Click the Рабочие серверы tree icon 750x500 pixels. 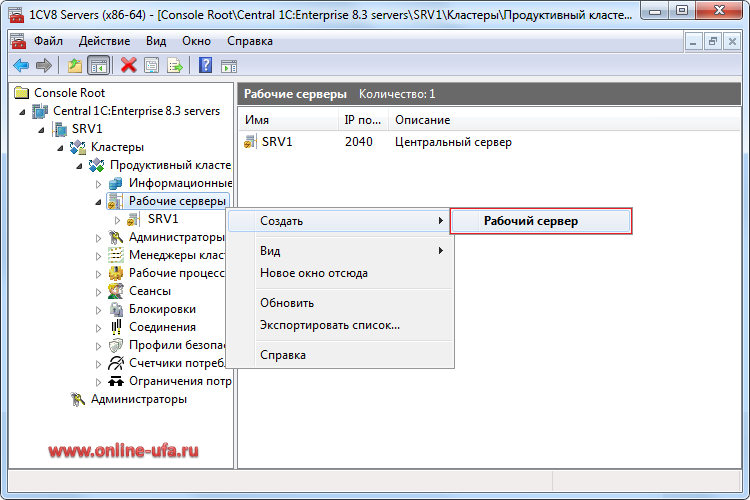pyautogui.click(x=115, y=201)
